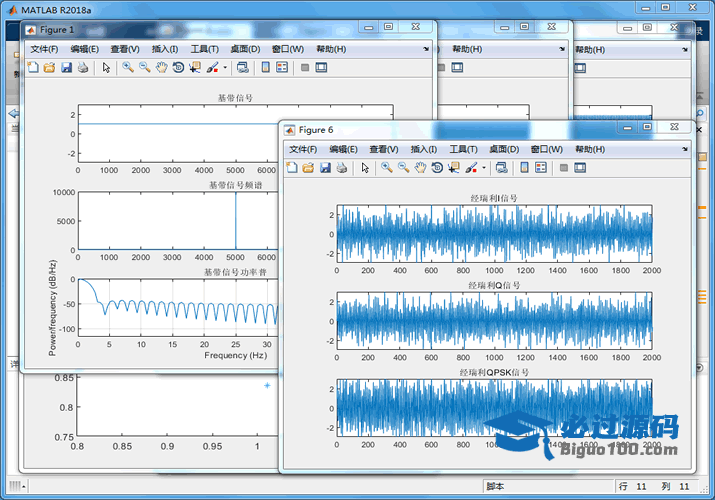The width and height of the screenshot is (715, 500).
Task: Click 脚本 label in MATLAB status bar
Action: point(495,486)
